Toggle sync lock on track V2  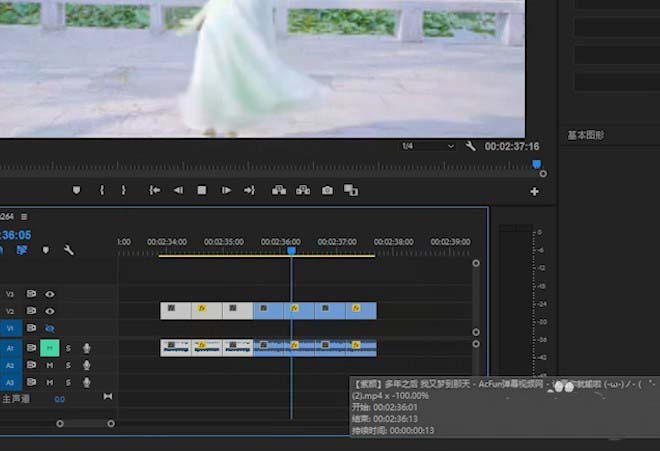coord(31,310)
